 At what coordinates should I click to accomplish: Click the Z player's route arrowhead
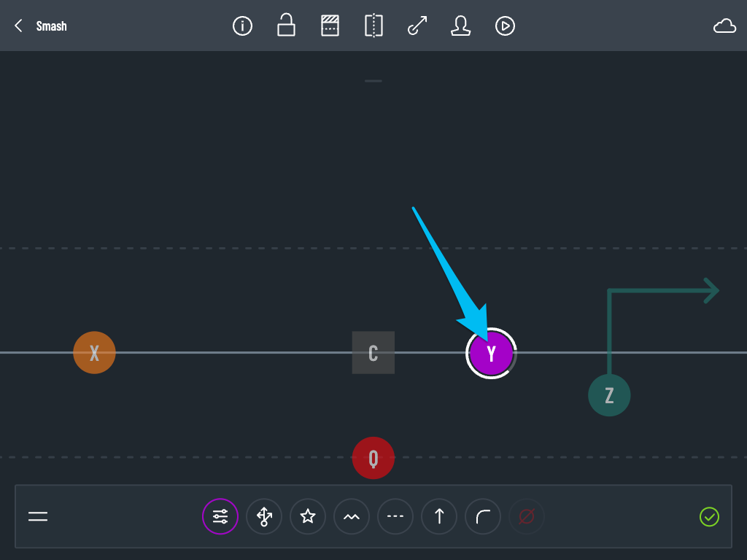711,290
